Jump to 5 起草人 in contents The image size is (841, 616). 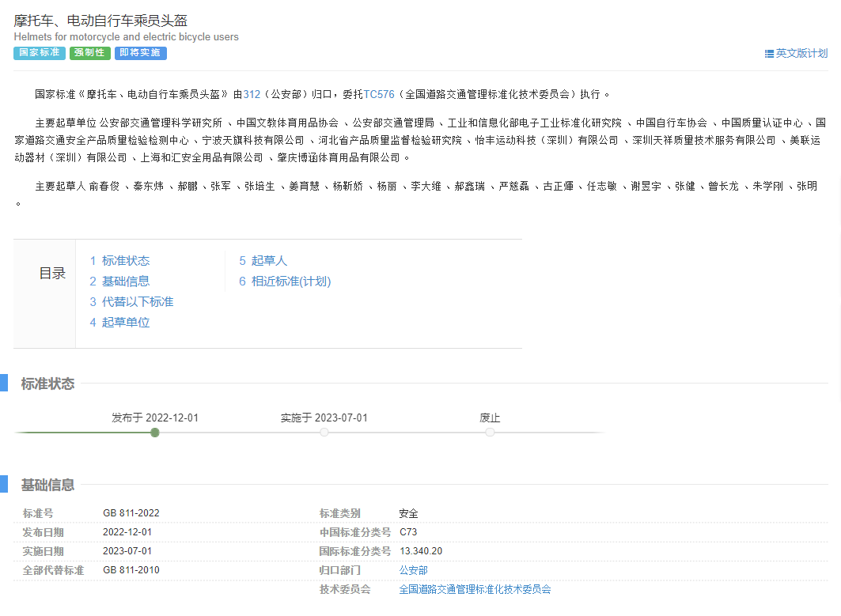(x=263, y=261)
